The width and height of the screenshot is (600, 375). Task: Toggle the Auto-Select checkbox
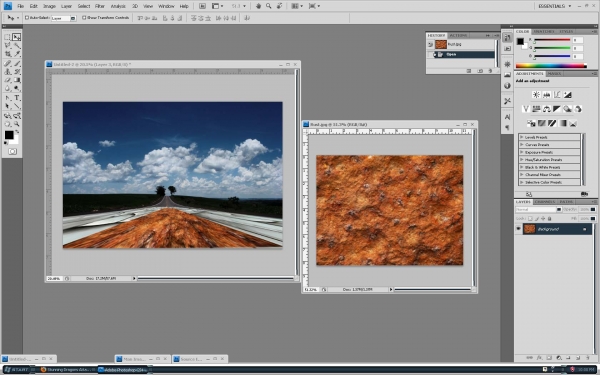pyautogui.click(x=27, y=18)
